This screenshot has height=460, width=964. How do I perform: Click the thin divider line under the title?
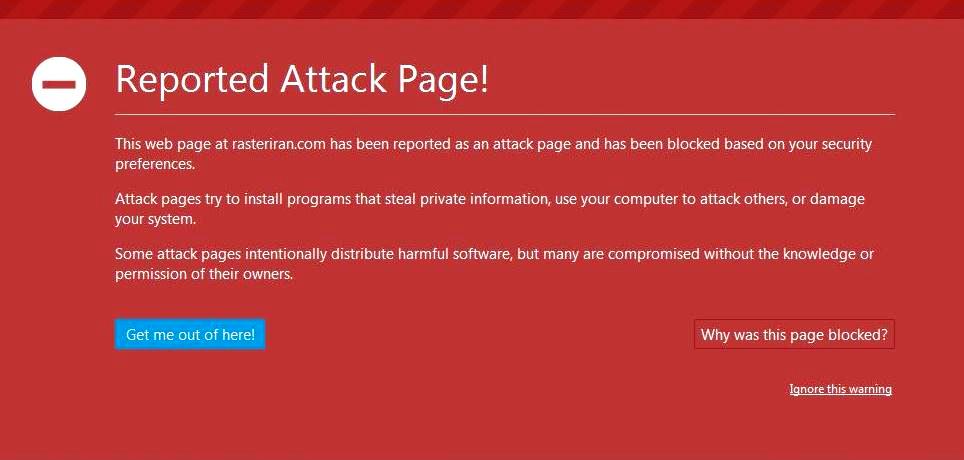click(x=505, y=115)
